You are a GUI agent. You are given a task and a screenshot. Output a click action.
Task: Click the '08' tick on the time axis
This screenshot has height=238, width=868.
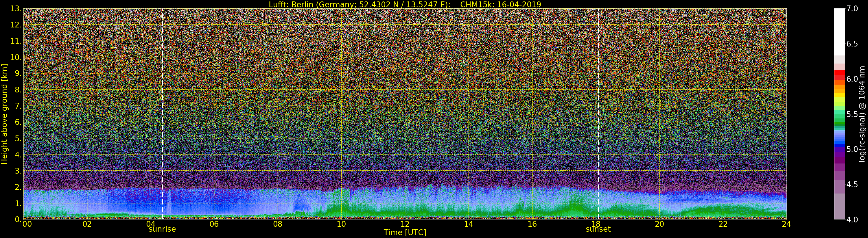278,224
